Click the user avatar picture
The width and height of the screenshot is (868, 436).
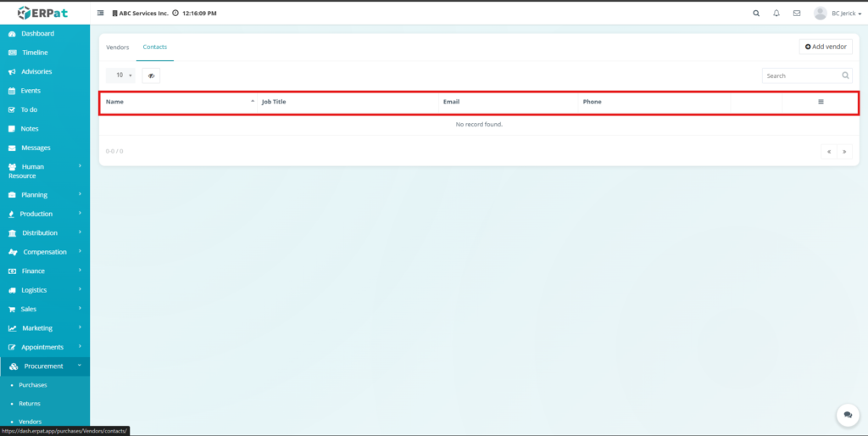coord(820,14)
